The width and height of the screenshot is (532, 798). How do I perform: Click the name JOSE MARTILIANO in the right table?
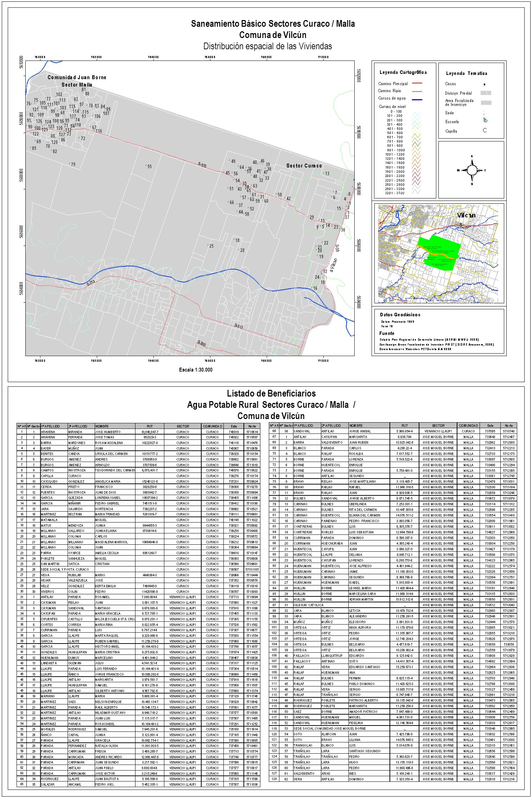pyautogui.click(x=363, y=481)
